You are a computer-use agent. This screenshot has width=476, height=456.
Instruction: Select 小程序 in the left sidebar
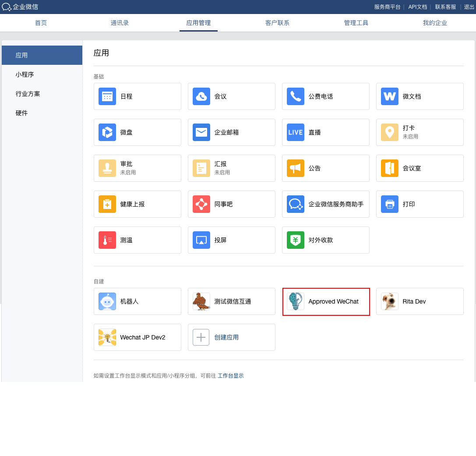pyautogui.click(x=25, y=74)
